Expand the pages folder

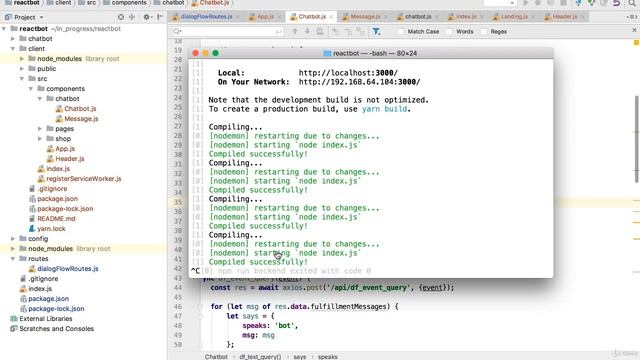(40, 129)
